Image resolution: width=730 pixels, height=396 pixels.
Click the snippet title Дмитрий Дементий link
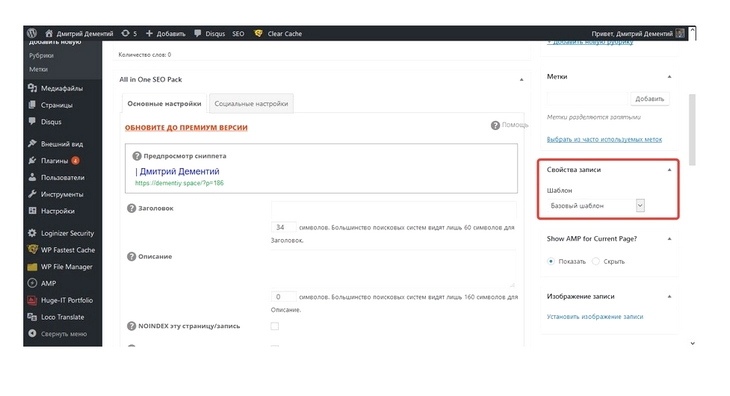tap(179, 171)
